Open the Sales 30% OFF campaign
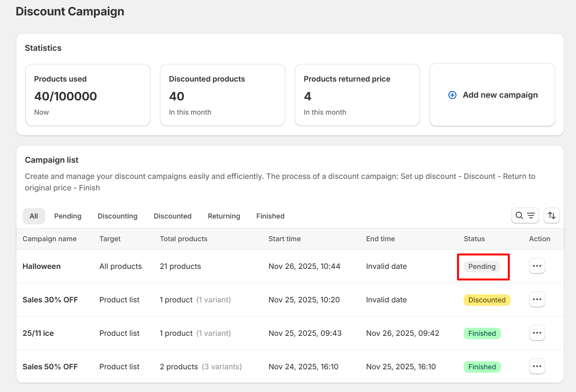Image resolution: width=576 pixels, height=392 pixels. [x=50, y=300]
